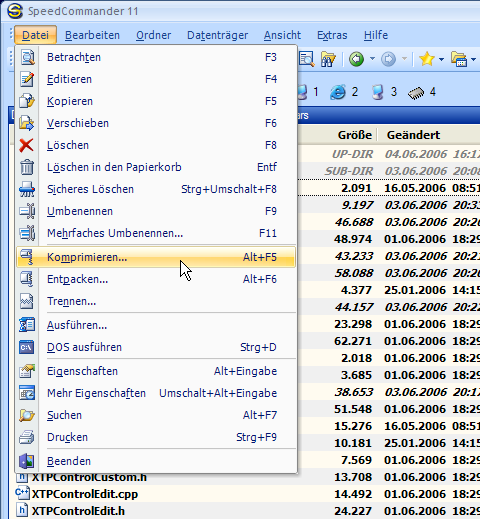
Task: Close the open Datei menu
Action: click(35, 35)
